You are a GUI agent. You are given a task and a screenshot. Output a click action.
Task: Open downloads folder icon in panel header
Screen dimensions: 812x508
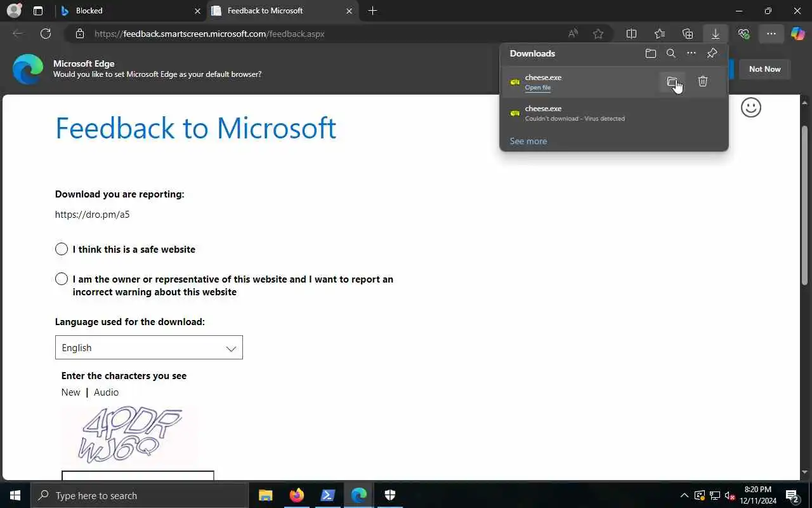tap(650, 53)
